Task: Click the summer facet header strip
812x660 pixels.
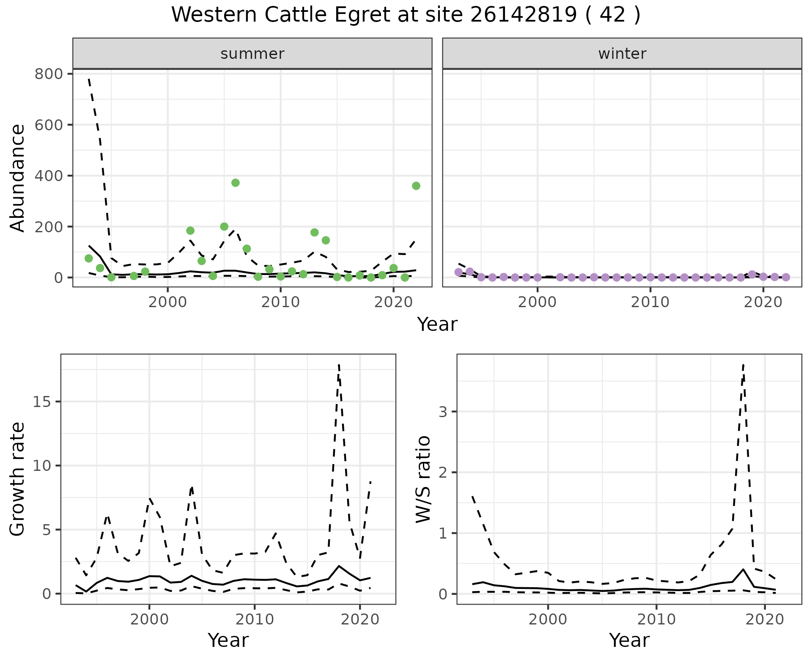Action: click(252, 54)
